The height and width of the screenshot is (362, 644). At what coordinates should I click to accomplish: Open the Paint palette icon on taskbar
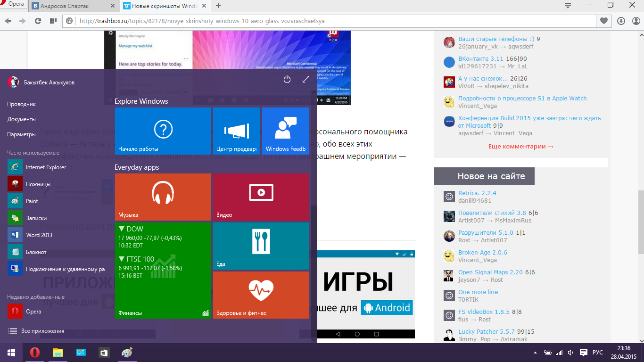click(x=127, y=353)
